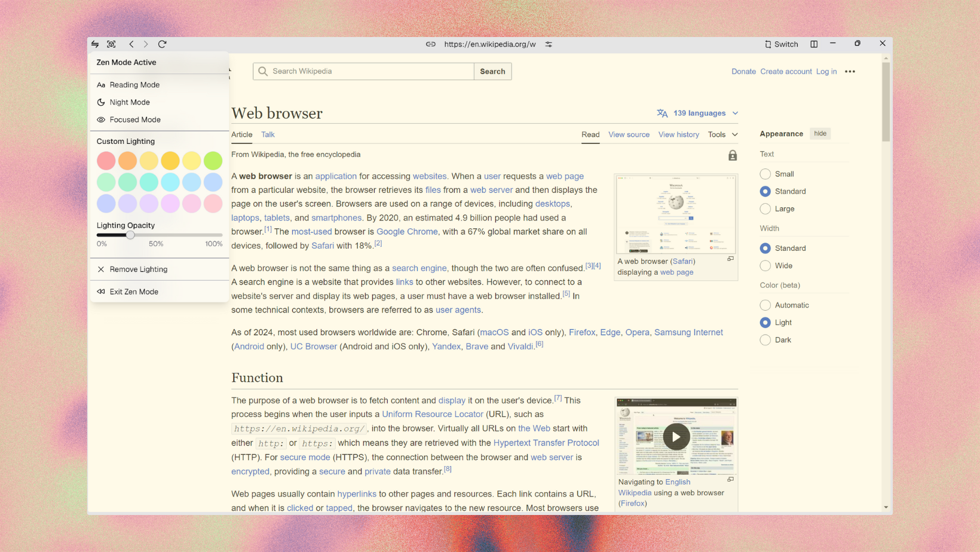The width and height of the screenshot is (980, 552).
Task: Open the 139 languages dropdown
Action: [698, 113]
